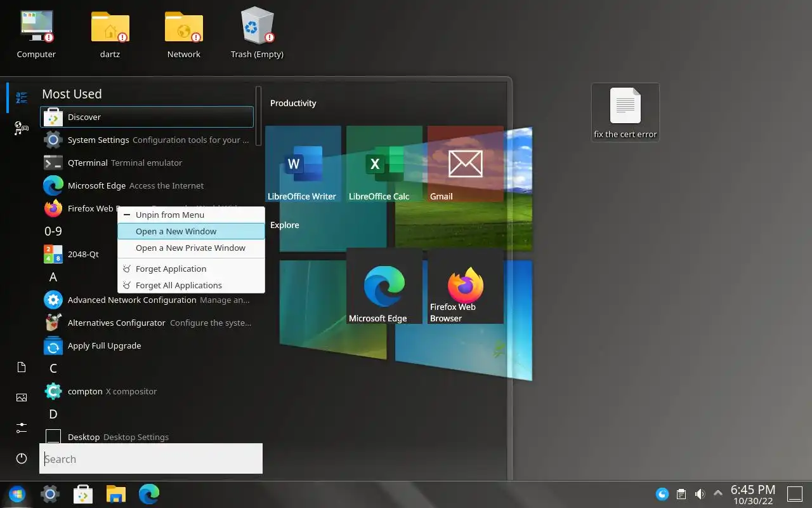The height and width of the screenshot is (508, 812).
Task: Click the power button in the sidebar
Action: pyautogui.click(x=22, y=458)
